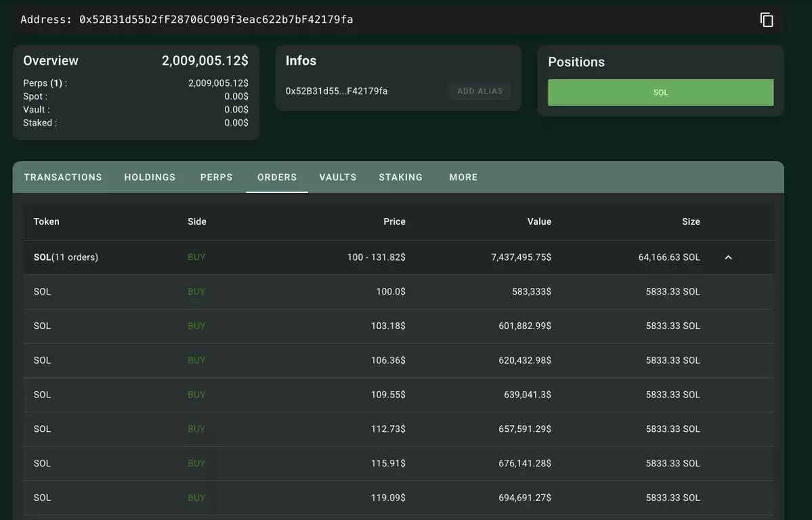Click the 694,691.27$ order value
Viewport: 812px width, 520px height.
[525, 498]
